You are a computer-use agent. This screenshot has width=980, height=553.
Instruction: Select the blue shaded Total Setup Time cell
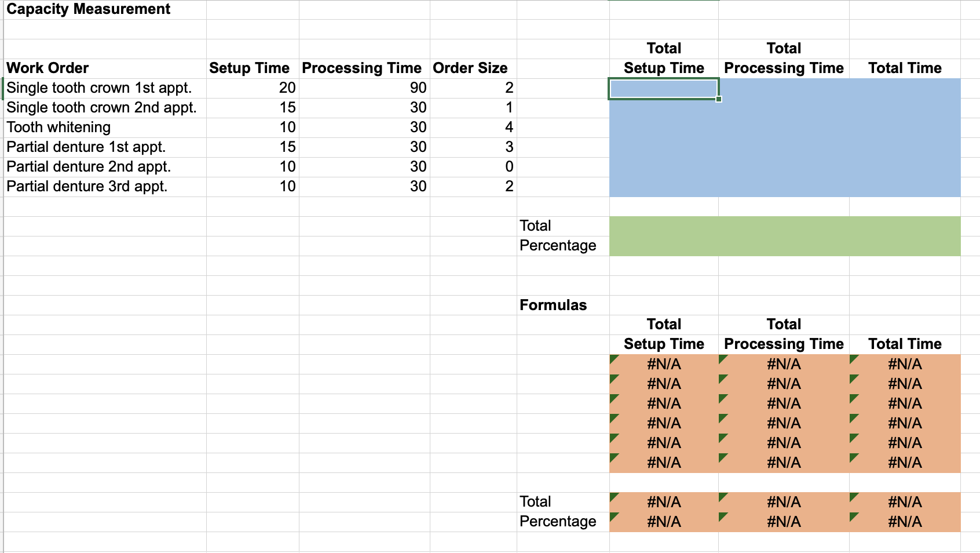pyautogui.click(x=663, y=88)
